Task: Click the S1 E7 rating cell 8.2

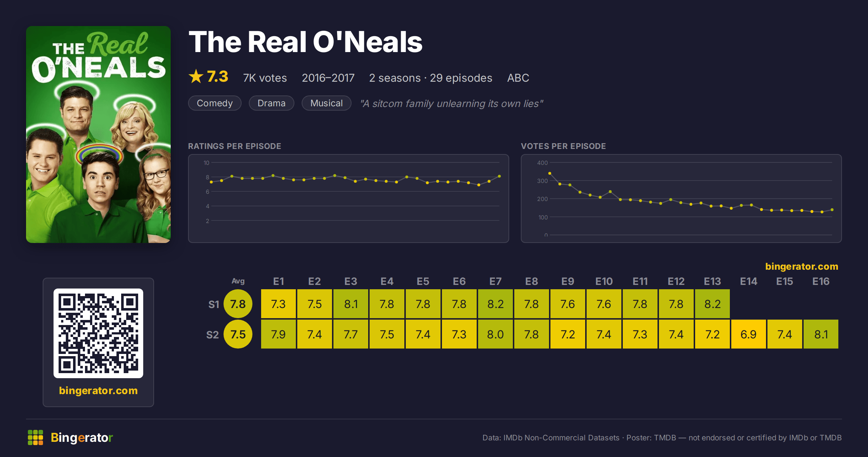Action: click(495, 304)
